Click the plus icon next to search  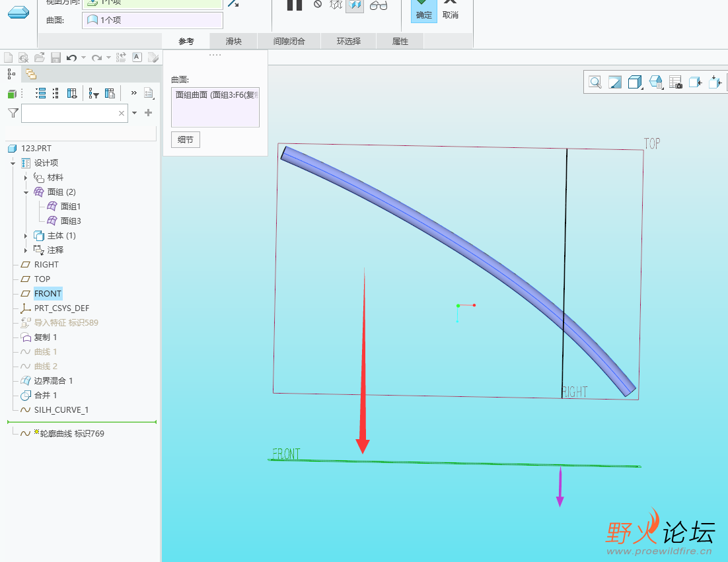(148, 113)
